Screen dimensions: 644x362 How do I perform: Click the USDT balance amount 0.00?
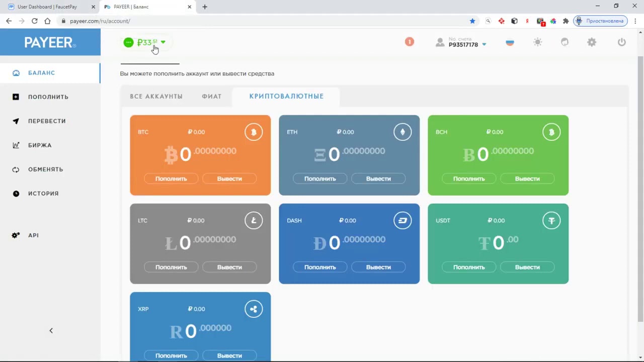[x=498, y=242]
